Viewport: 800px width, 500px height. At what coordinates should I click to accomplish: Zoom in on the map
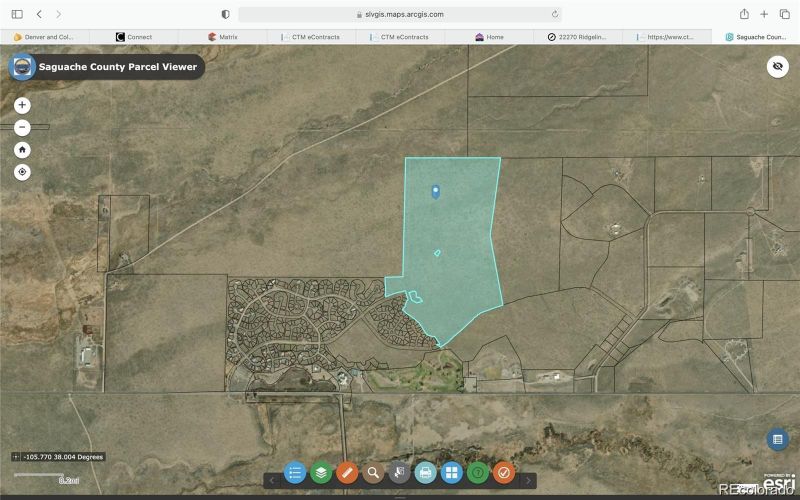point(22,105)
